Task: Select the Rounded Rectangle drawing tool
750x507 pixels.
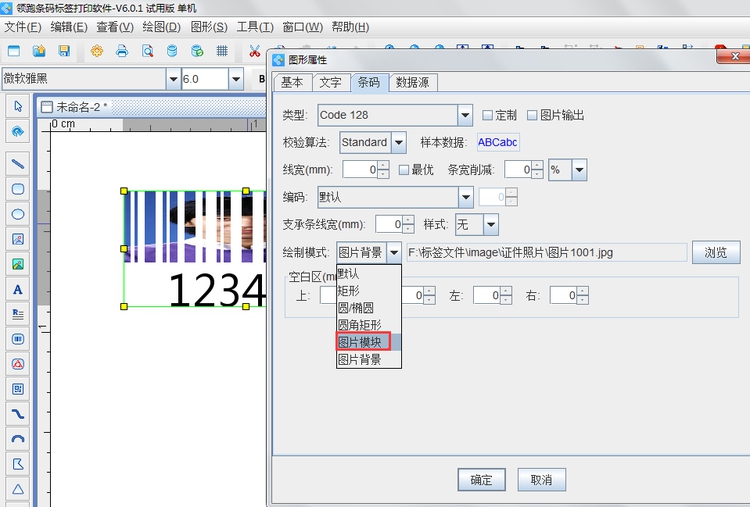Action: click(x=17, y=189)
